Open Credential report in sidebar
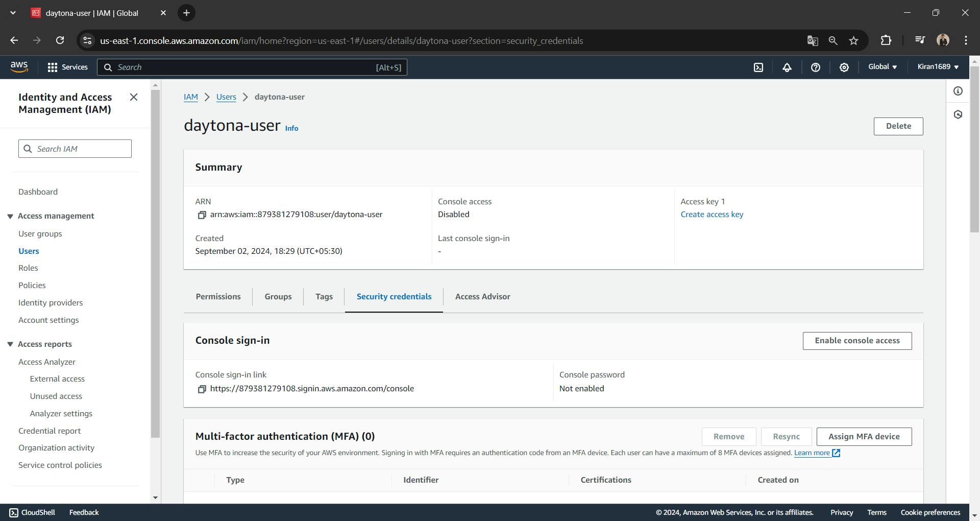Image resolution: width=980 pixels, height=521 pixels. click(50, 431)
